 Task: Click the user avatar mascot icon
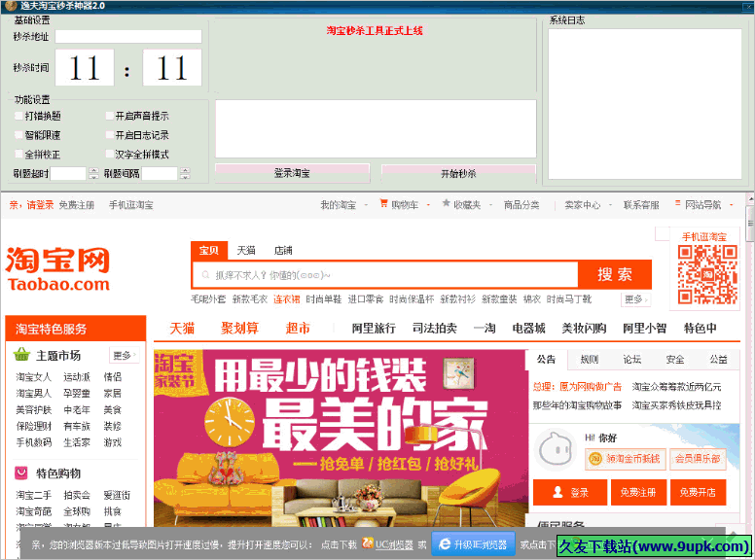pos(556,449)
